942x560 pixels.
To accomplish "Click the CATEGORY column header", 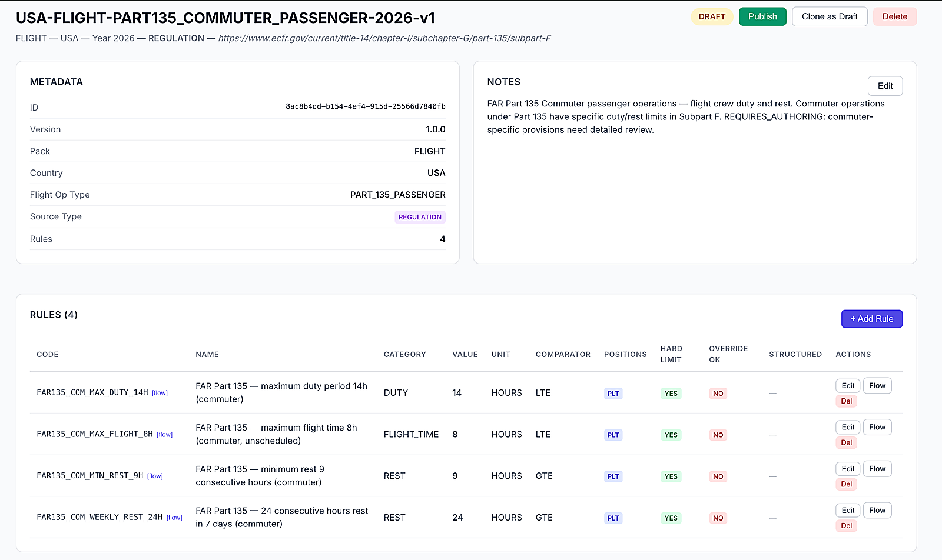I will [404, 355].
